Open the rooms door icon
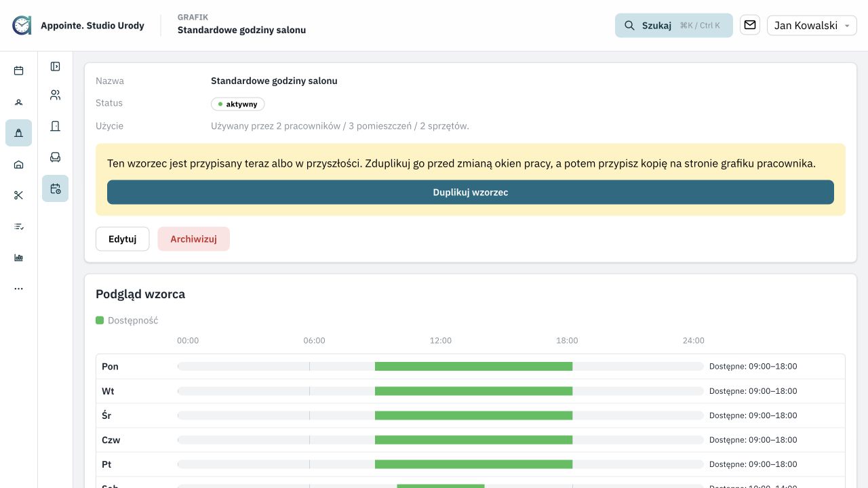This screenshot has height=488, width=868. pos(56,126)
